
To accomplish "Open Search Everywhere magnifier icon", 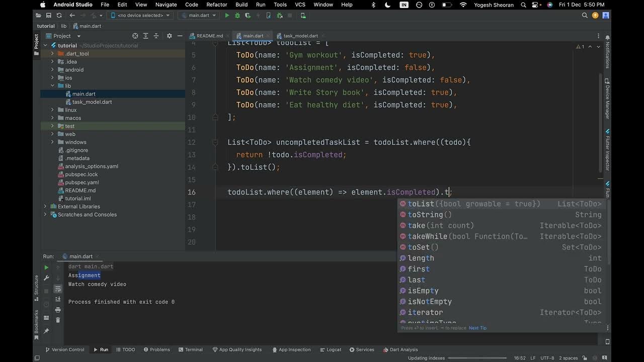I will click(x=585, y=16).
